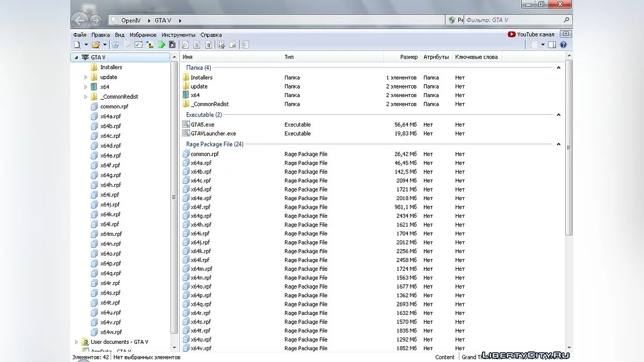Open the Файл menu

pyautogui.click(x=79, y=34)
